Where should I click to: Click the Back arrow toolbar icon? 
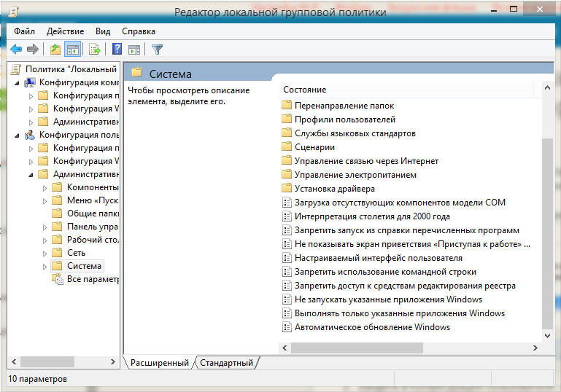click(x=16, y=50)
